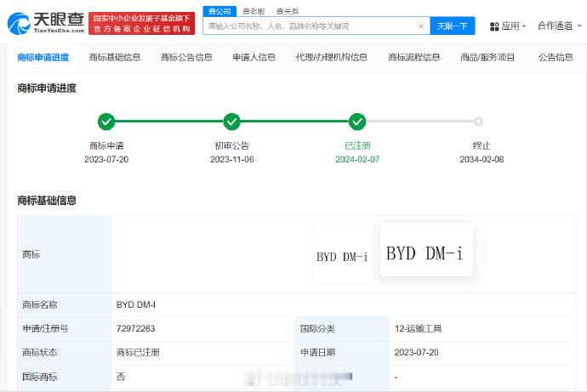Switch to 商品/服务项目 section tab
The image size is (587, 392).
487,57
